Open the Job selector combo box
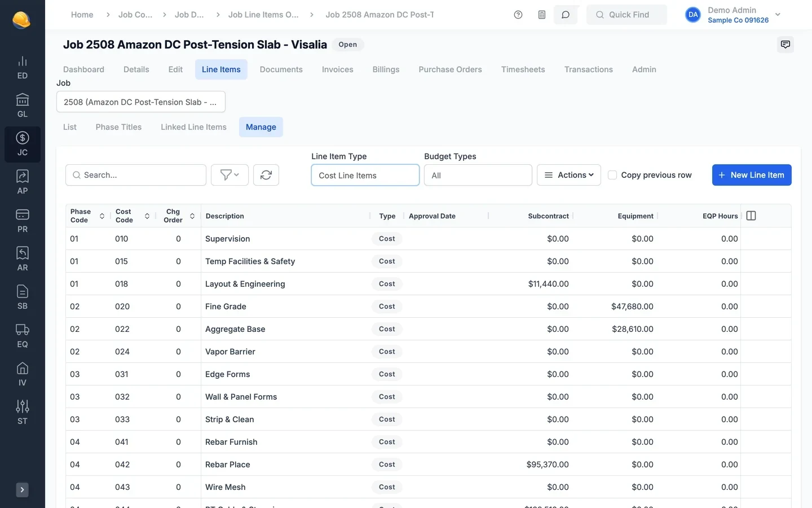 tap(141, 102)
